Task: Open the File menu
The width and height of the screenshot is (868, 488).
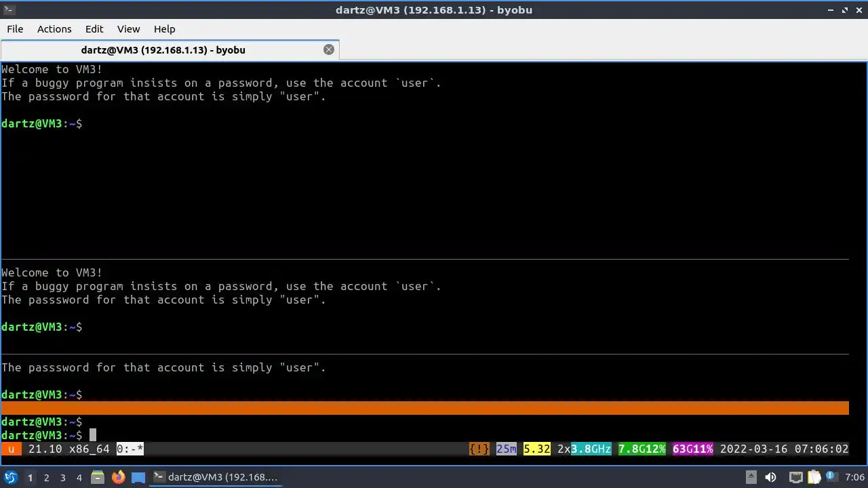Action: pyautogui.click(x=15, y=29)
